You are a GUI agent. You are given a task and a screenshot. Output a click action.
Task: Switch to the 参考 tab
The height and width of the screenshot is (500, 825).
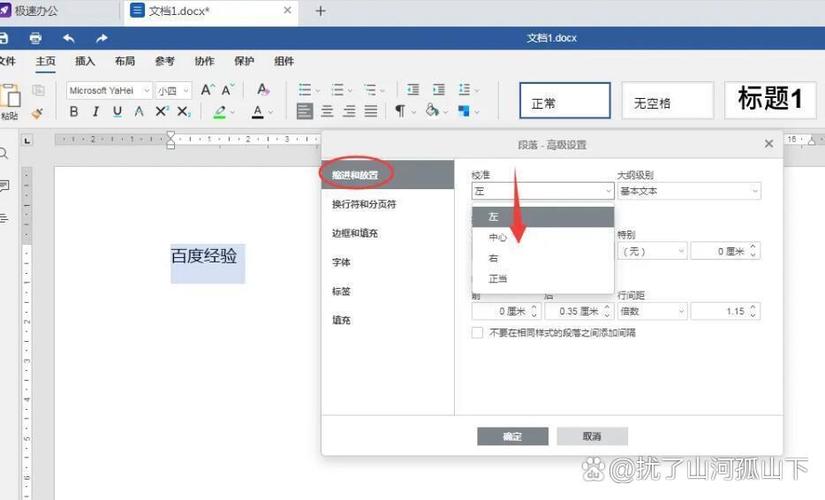click(x=165, y=61)
